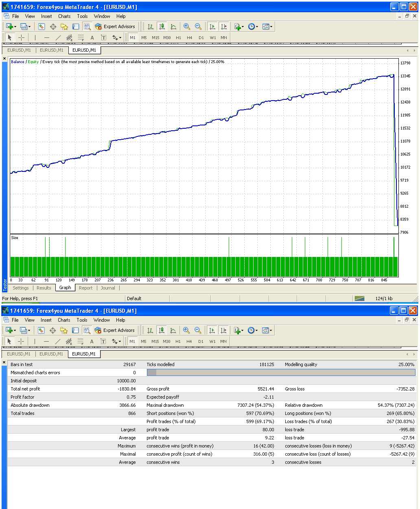The height and width of the screenshot is (509, 420).
Task: Toggle Auto Scroll on the chart
Action: coord(212,26)
